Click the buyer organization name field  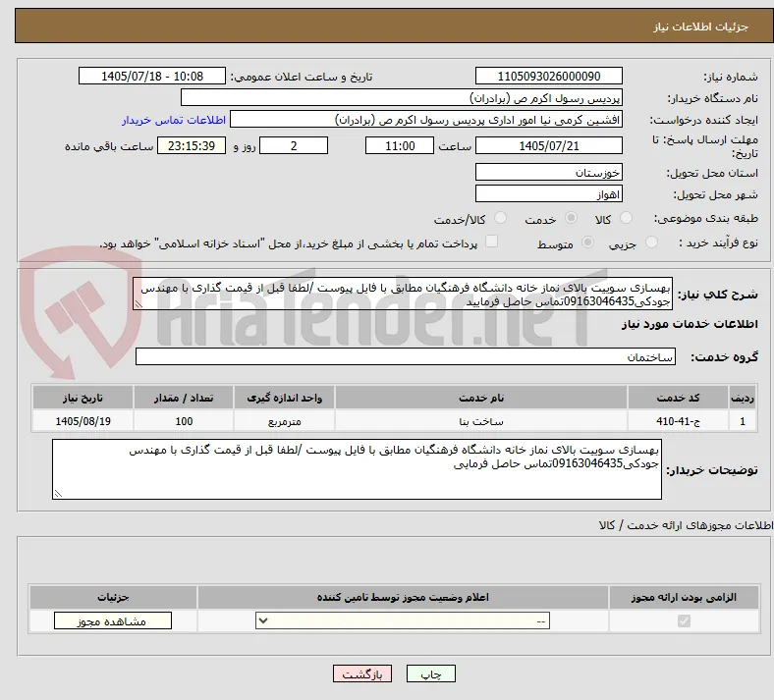click(402, 97)
